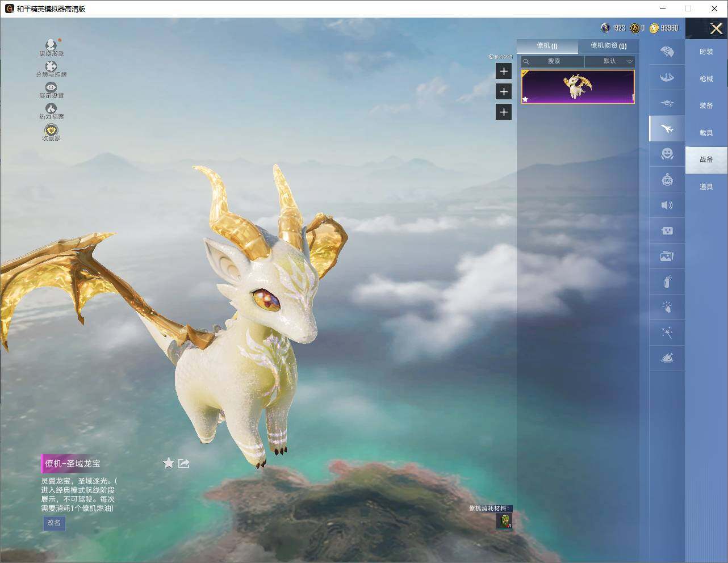Select the dragon wingman thumbnail
The image size is (728, 563).
tap(578, 87)
